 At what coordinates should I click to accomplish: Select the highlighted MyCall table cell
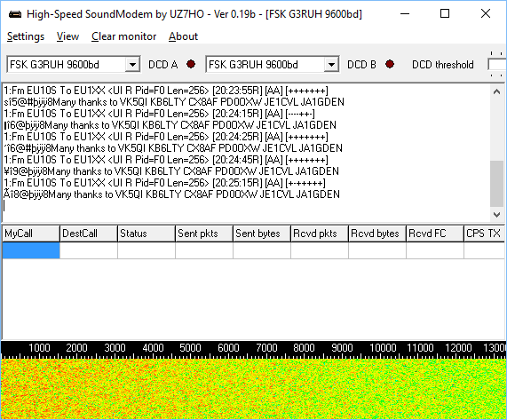click(x=31, y=251)
